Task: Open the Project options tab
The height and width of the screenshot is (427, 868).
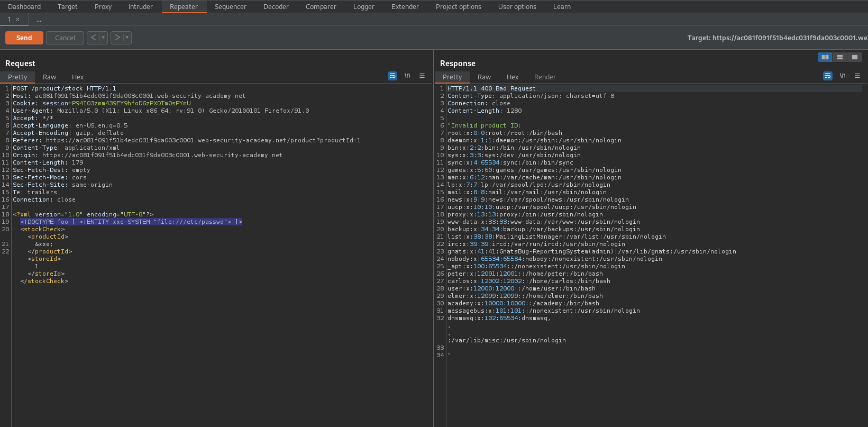Action: [459, 6]
